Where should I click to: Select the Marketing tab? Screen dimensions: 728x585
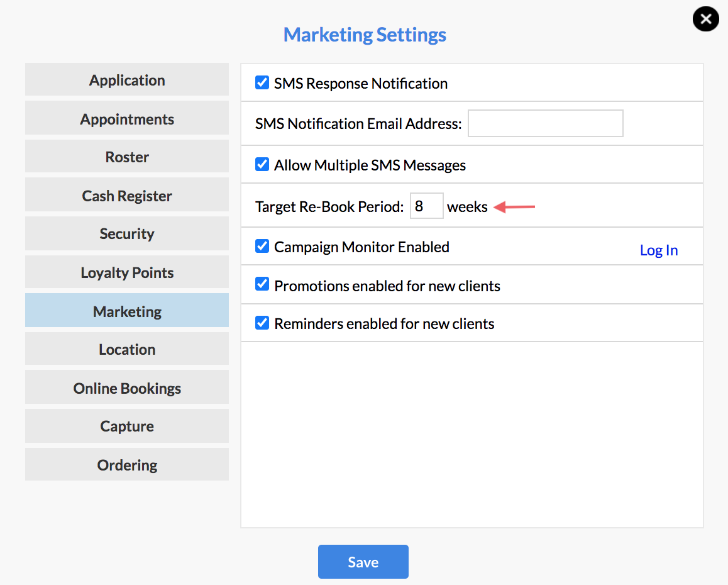point(127,310)
